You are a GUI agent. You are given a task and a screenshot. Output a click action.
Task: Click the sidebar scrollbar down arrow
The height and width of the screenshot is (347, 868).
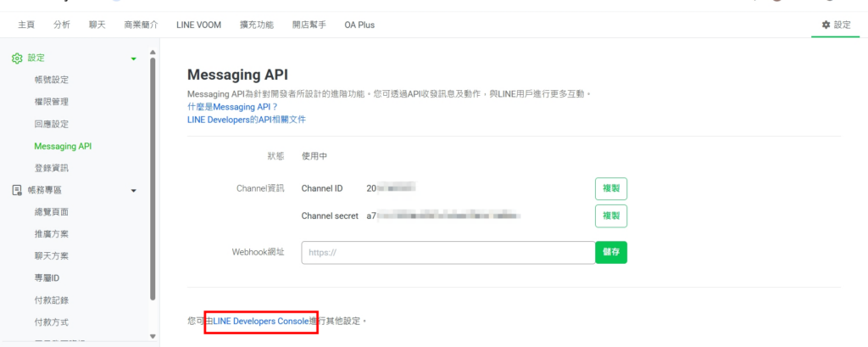pos(153,336)
